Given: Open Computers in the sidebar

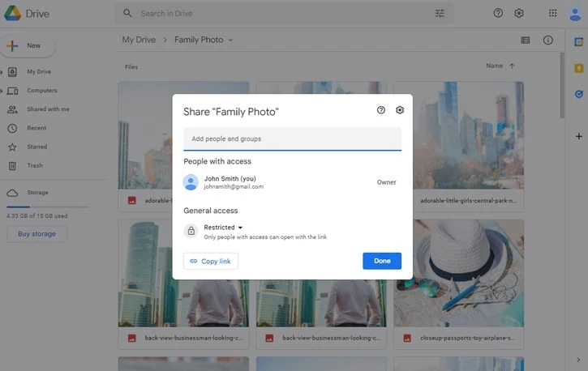Looking at the screenshot, I should pos(42,90).
